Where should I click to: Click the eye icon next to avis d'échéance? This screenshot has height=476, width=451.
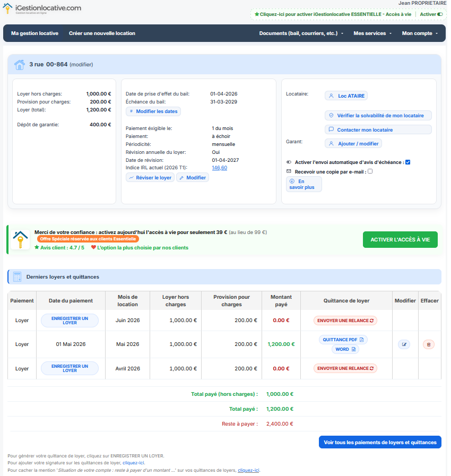tap(289, 162)
